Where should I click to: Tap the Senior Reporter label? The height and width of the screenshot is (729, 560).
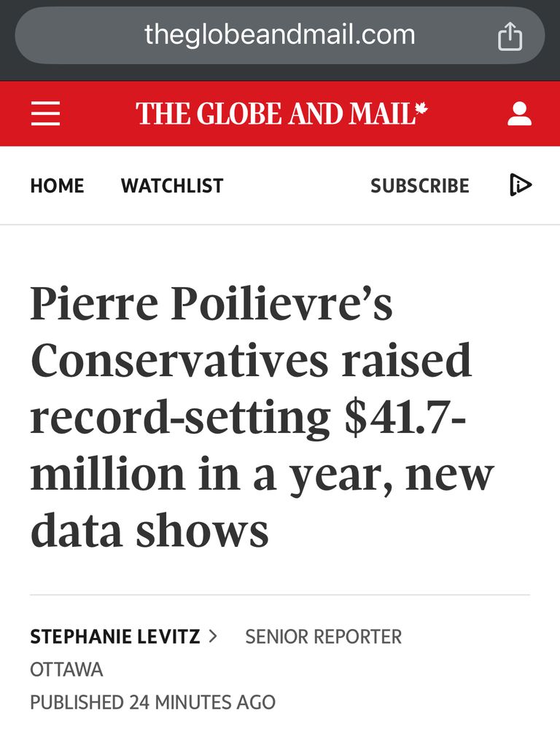click(323, 636)
